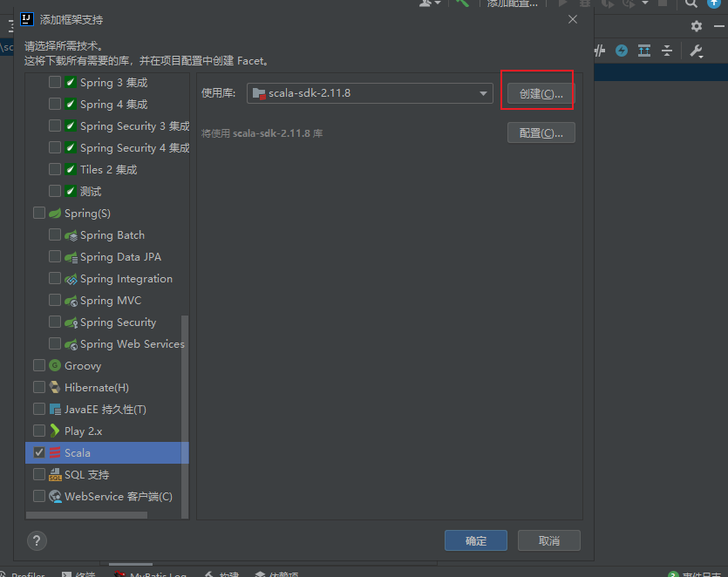This screenshot has height=577, width=728.
Task: Open the MyBatis Log tool window tab
Action: pos(151,574)
